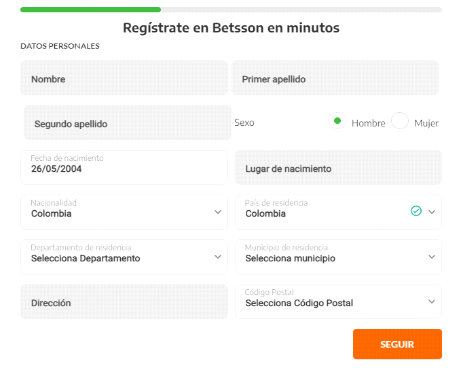Open the Selecciona Código Postal dropdown
The image size is (465, 373).
click(x=338, y=301)
